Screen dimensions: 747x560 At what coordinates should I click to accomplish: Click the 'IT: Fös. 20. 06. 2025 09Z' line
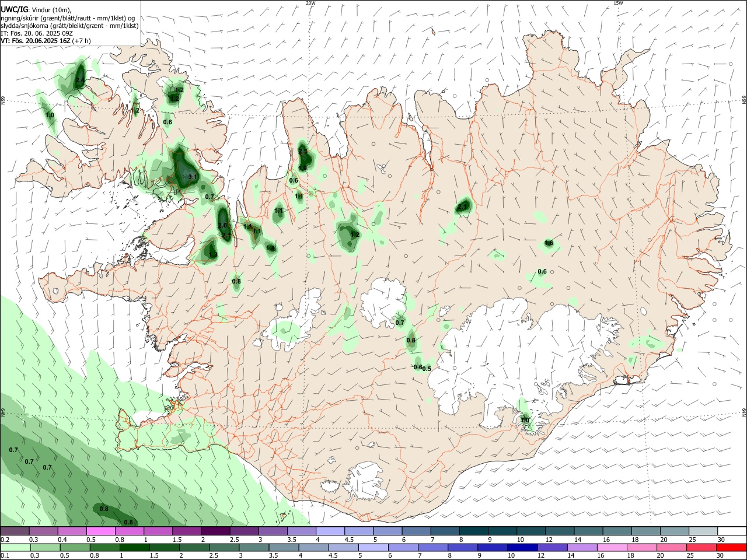37,34
